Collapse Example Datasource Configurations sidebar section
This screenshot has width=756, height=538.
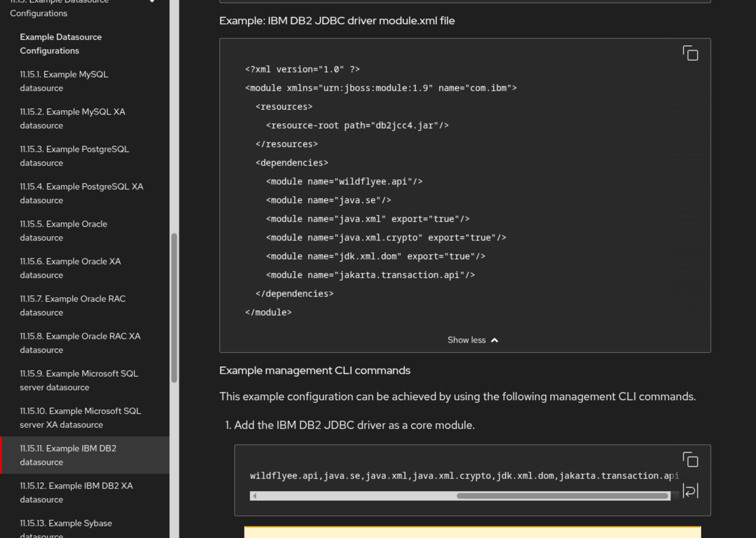coord(152,1)
